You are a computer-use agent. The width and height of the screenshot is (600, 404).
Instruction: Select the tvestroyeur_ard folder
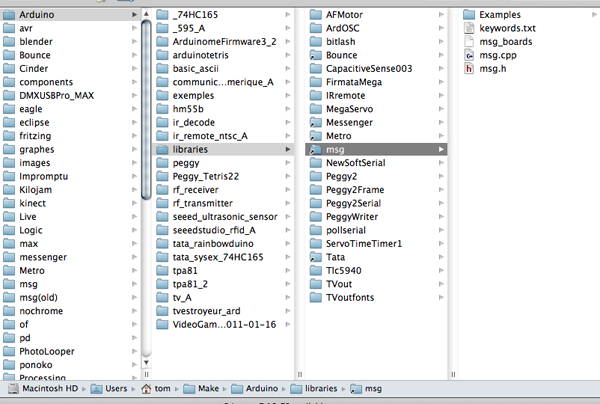[223, 311]
